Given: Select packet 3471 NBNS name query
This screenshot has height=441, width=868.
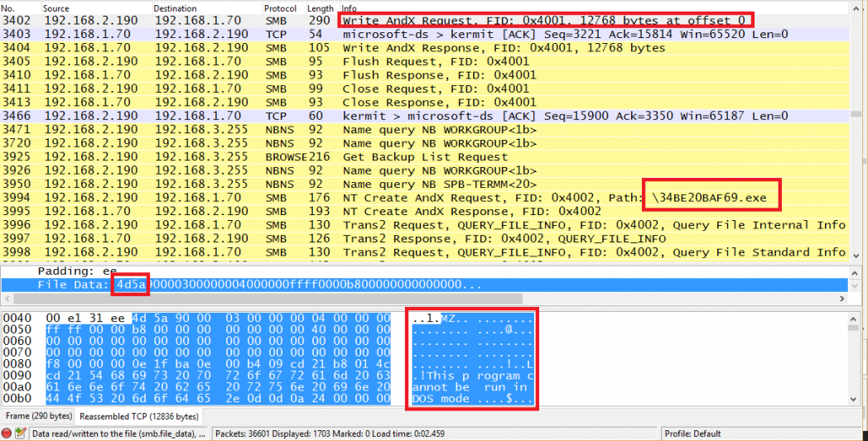Looking at the screenshot, I should (x=425, y=129).
